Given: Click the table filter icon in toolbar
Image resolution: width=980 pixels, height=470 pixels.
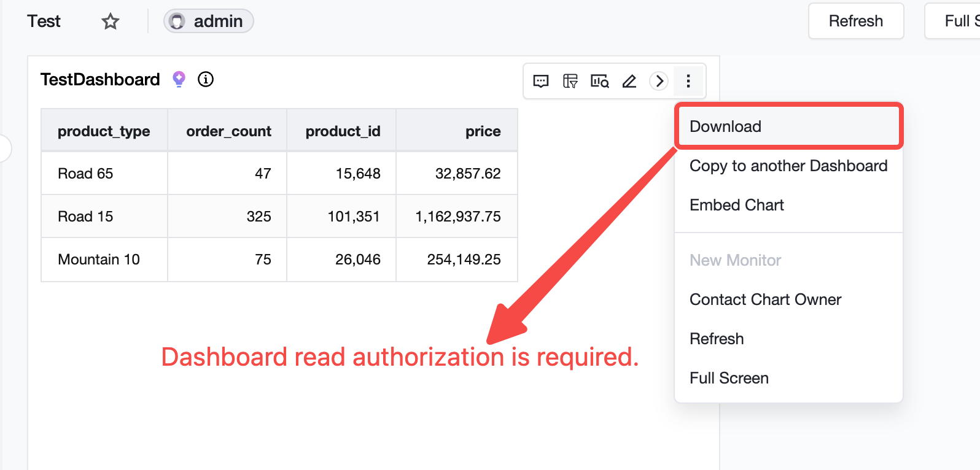Looking at the screenshot, I should coord(570,81).
